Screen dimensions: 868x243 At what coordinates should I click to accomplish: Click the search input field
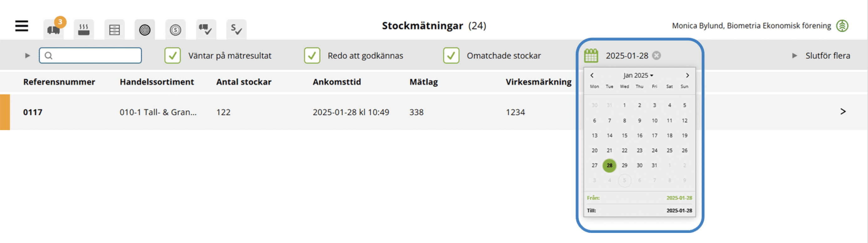(90, 55)
